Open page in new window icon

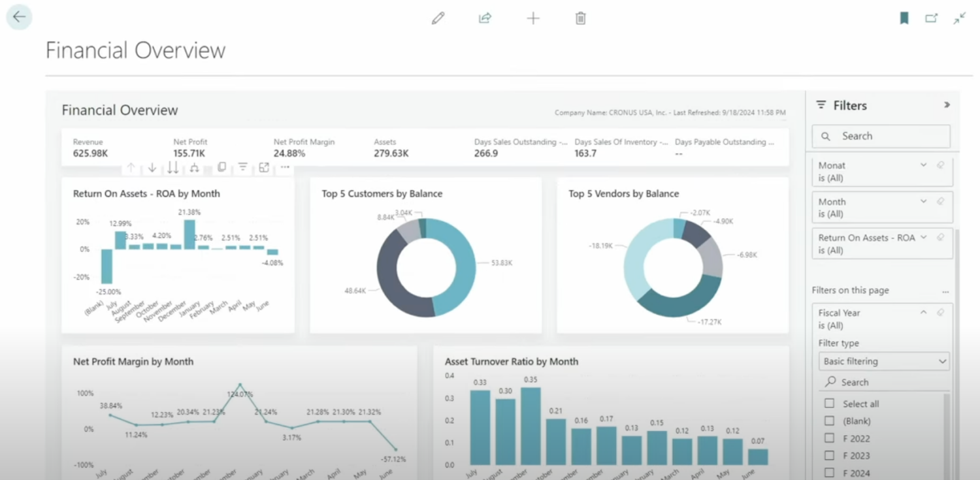click(932, 18)
